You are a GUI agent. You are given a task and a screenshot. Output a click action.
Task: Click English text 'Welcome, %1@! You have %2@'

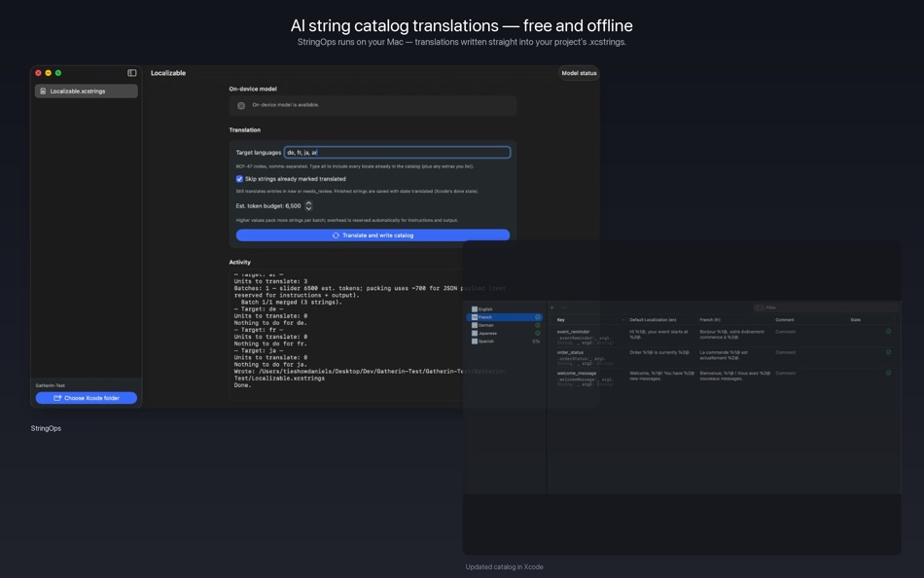pyautogui.click(x=661, y=374)
